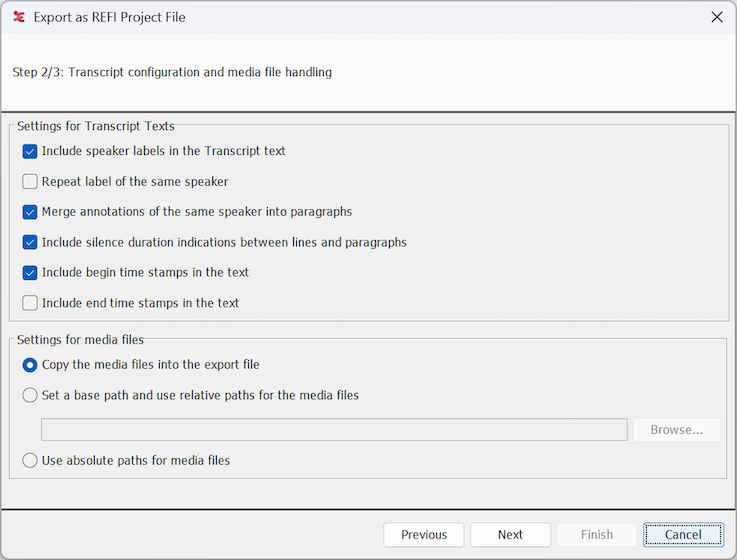Select copy media files into export file
The width and height of the screenshot is (737, 560).
30,365
